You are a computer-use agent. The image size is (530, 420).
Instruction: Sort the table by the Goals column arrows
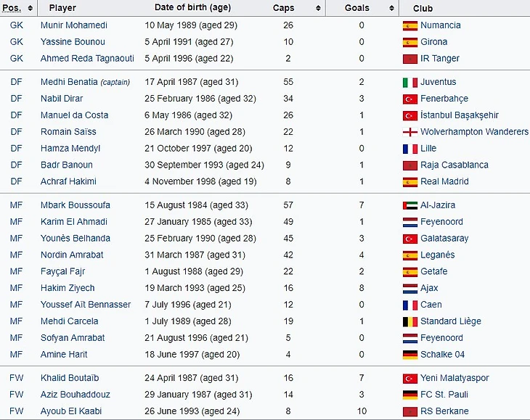(x=392, y=8)
